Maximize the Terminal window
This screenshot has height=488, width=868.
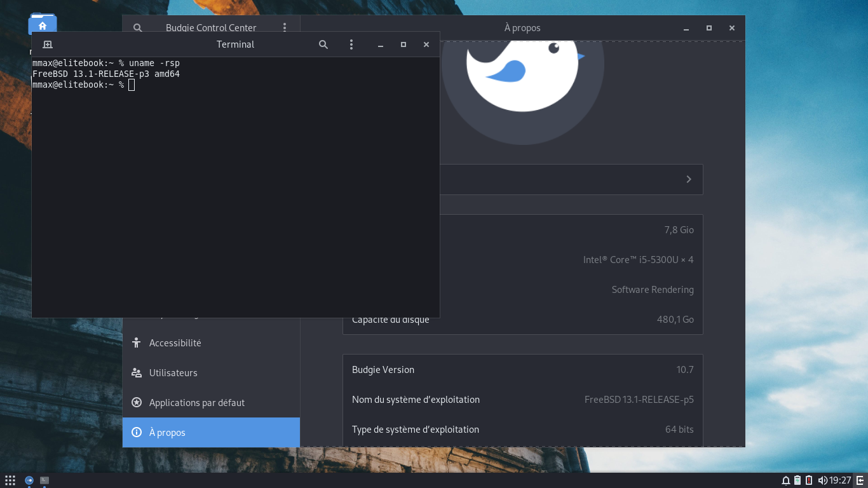[x=403, y=44]
